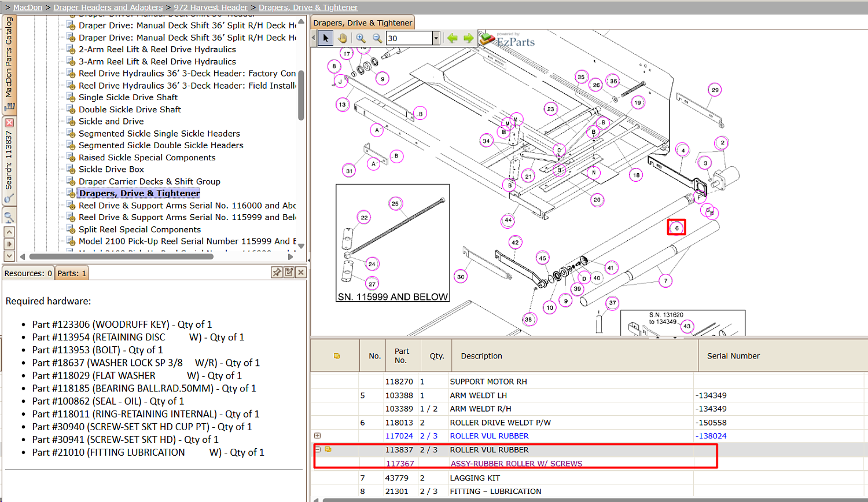Click the note icon on row 113837
Screen dimensions: 868x502
click(x=328, y=449)
